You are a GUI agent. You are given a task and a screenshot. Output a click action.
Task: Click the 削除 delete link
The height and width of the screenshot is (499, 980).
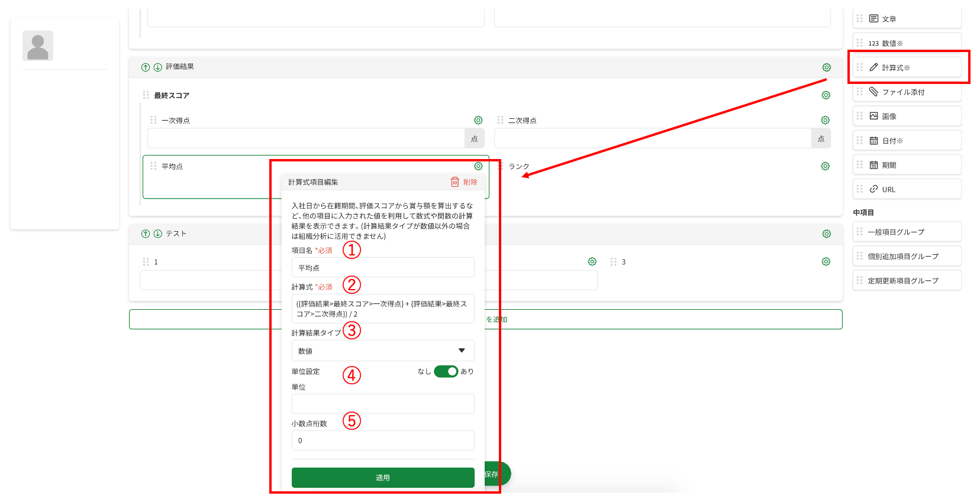tap(470, 182)
